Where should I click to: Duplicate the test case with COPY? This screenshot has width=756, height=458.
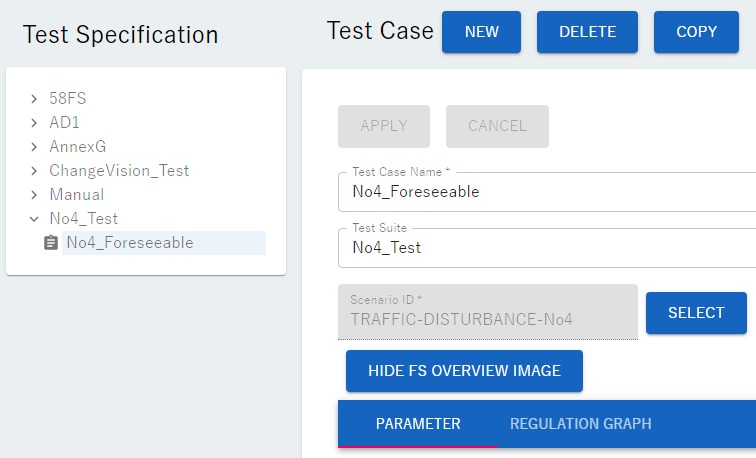pyautogui.click(x=696, y=32)
